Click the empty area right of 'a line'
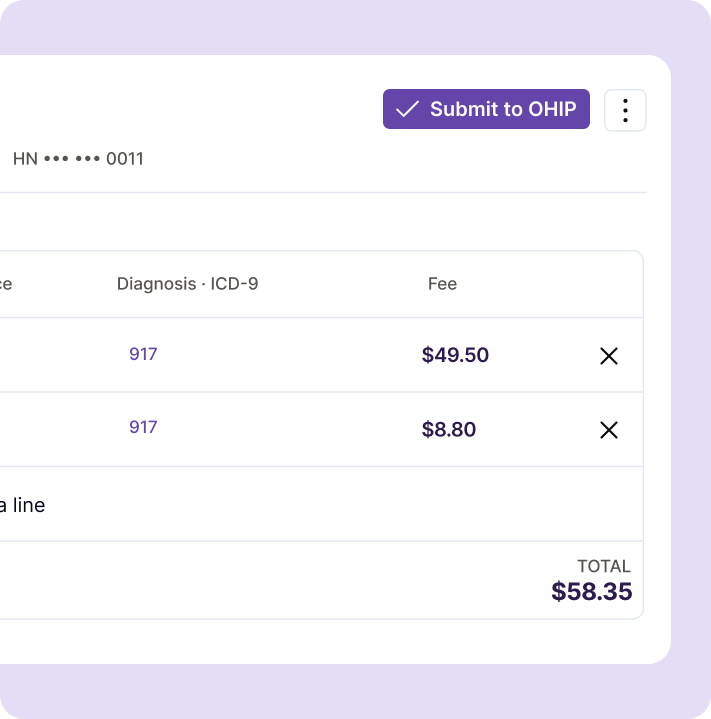Image resolution: width=711 pixels, height=719 pixels. [344, 504]
